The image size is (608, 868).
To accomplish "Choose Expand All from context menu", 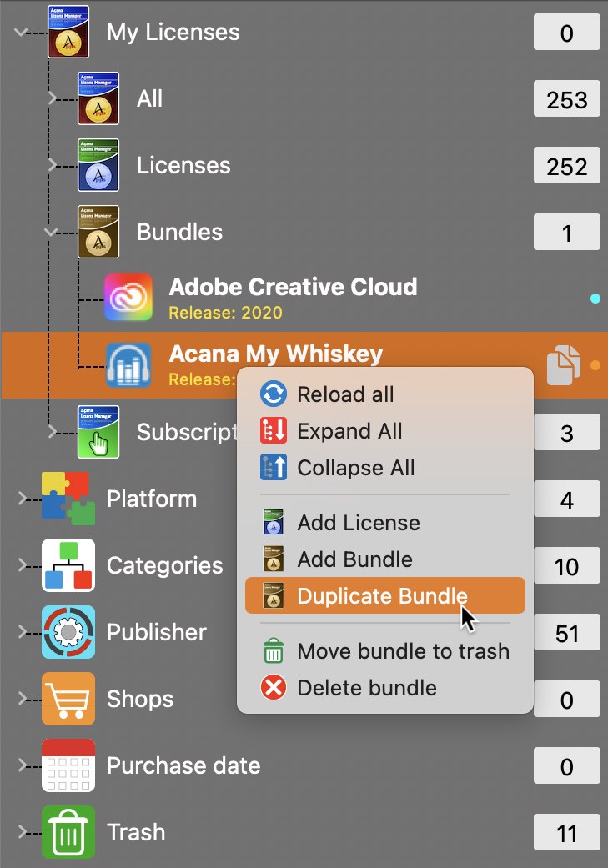I will tap(384, 431).
